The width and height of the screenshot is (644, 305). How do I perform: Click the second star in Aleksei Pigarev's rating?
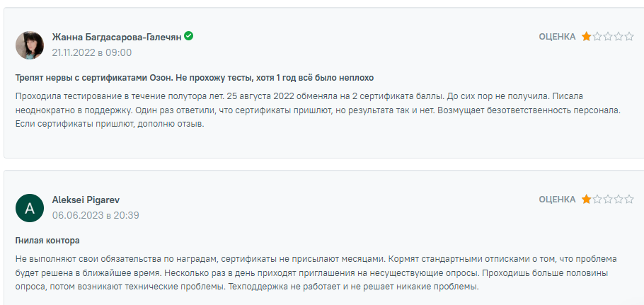(597, 200)
